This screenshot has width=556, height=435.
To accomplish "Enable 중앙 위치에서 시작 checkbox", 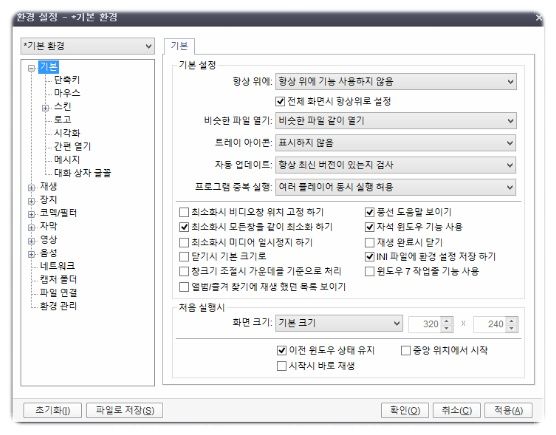I will click(x=405, y=351).
